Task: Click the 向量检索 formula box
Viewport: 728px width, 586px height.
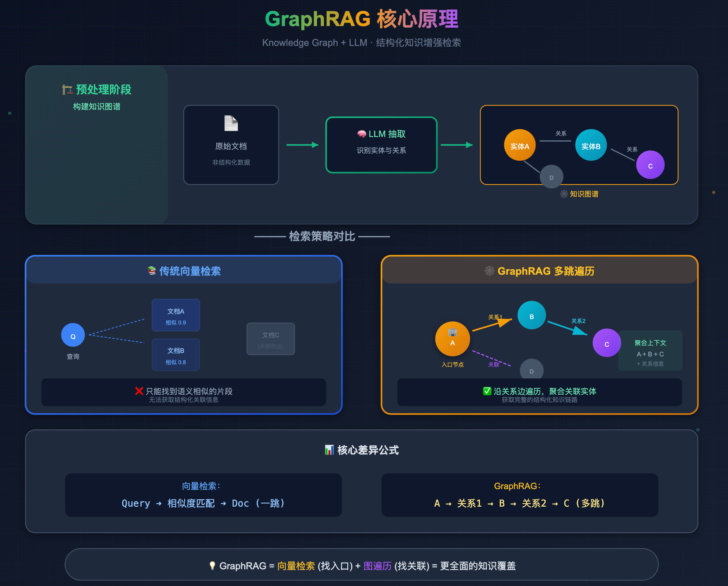Action: pyautogui.click(x=203, y=495)
